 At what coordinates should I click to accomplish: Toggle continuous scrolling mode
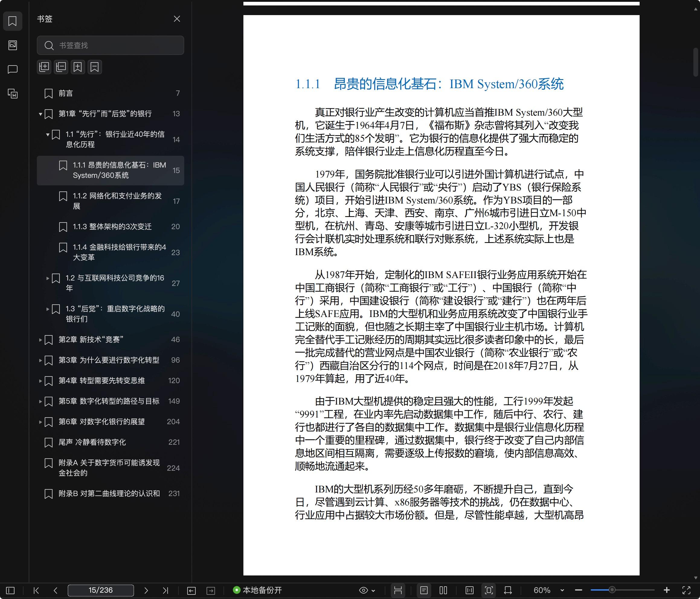pos(398,591)
